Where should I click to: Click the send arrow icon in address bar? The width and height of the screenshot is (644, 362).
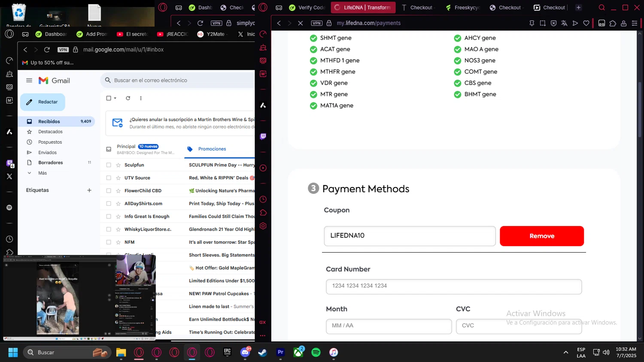tap(575, 23)
